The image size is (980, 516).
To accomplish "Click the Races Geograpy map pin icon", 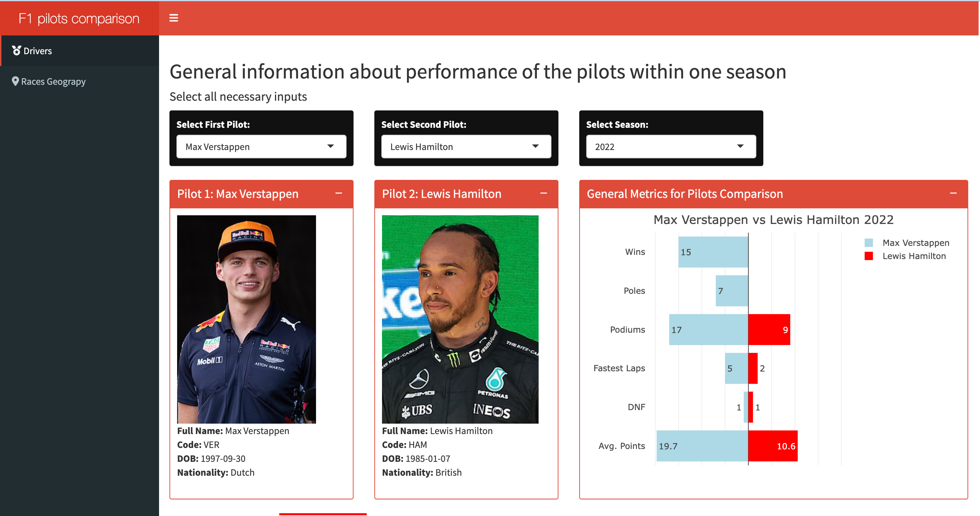I will pos(15,81).
